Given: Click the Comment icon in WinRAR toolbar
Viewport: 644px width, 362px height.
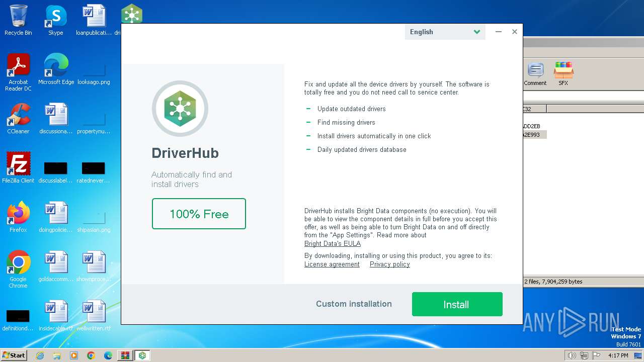Looking at the screenshot, I should (x=535, y=74).
